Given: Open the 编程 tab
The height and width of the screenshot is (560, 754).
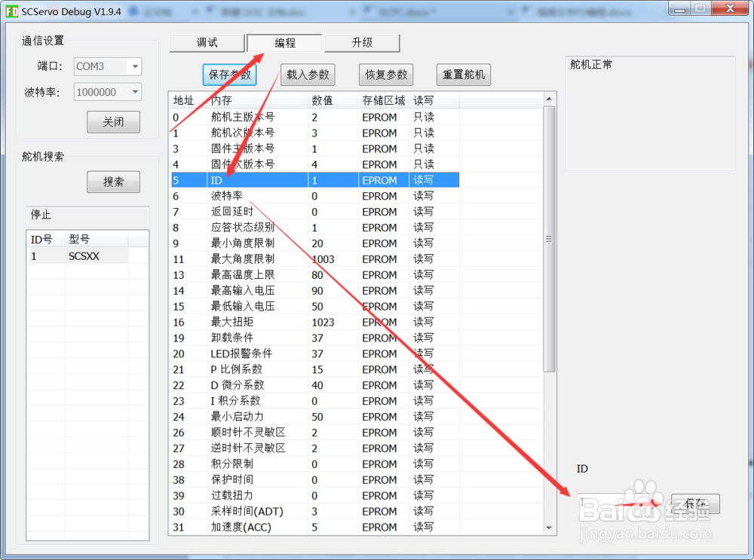Looking at the screenshot, I should pyautogui.click(x=284, y=42).
